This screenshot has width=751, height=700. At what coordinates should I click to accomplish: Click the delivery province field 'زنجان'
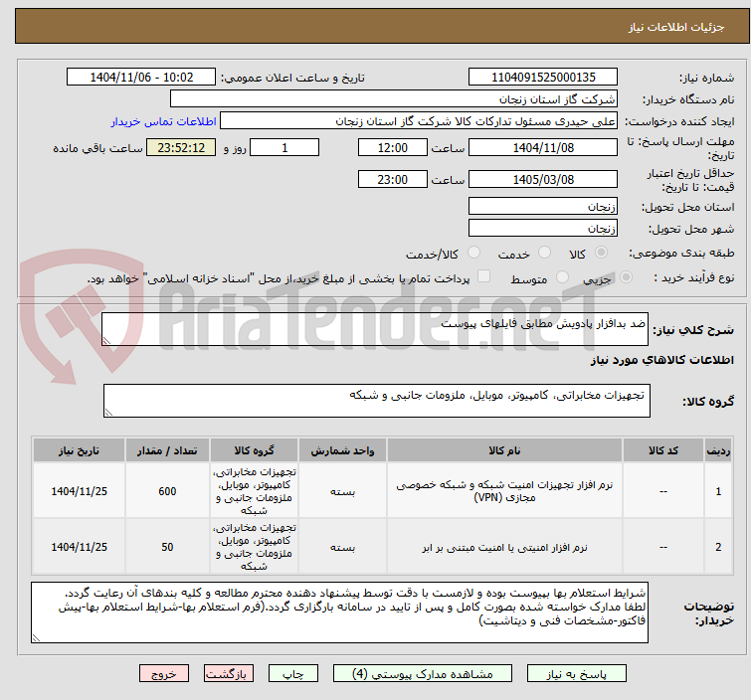click(x=543, y=207)
